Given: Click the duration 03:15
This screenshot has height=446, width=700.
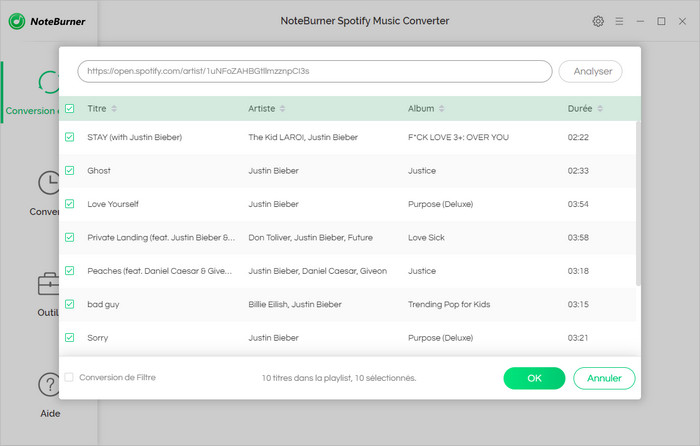Looking at the screenshot, I should click(x=578, y=304).
